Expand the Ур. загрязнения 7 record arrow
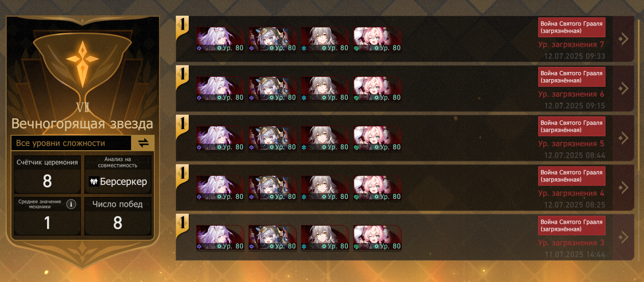Image resolution: width=644 pixels, height=282 pixels. tap(624, 39)
